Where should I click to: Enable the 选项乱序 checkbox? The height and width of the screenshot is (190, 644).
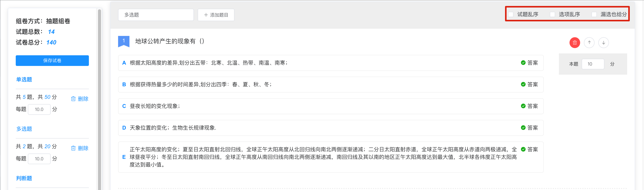point(552,14)
